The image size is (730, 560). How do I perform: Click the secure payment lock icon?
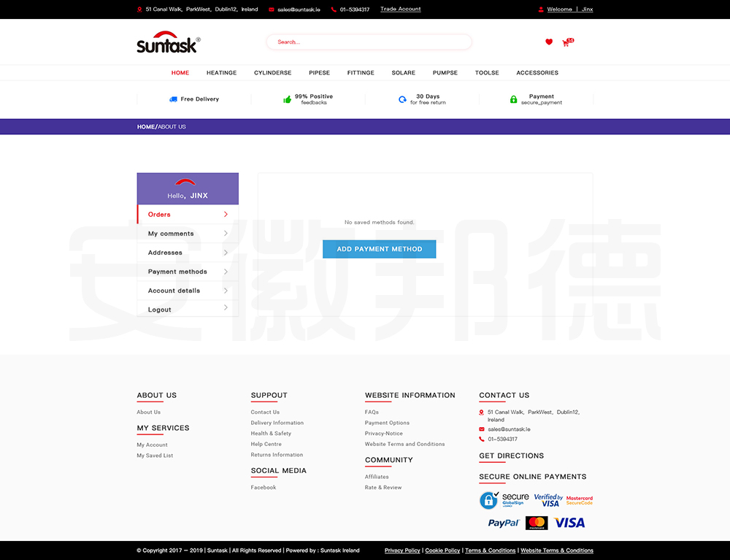[513, 99]
